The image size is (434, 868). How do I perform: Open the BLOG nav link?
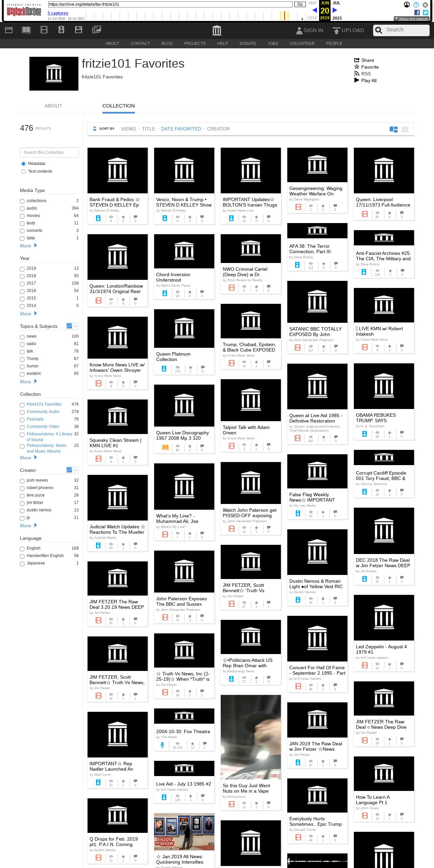point(167,44)
